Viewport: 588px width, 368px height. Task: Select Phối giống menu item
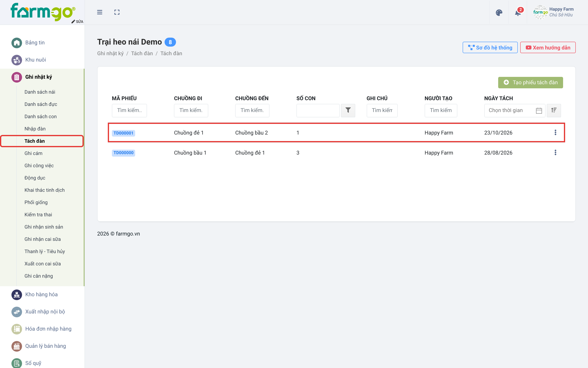pyautogui.click(x=36, y=202)
